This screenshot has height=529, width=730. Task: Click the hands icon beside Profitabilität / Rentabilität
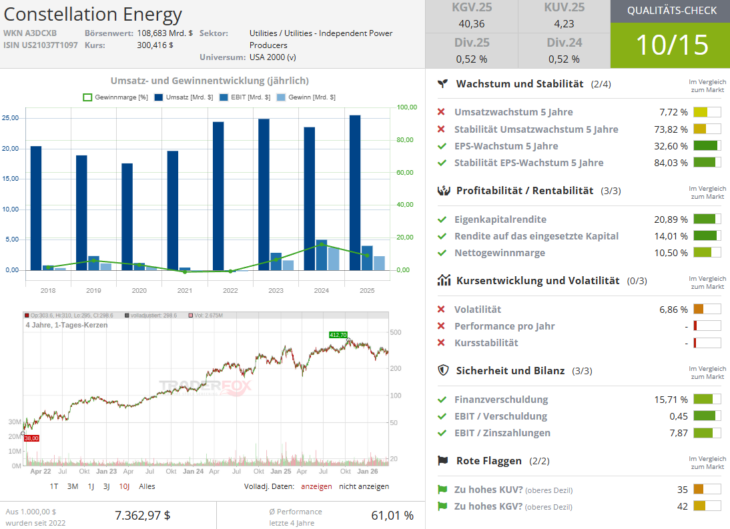[x=443, y=190]
